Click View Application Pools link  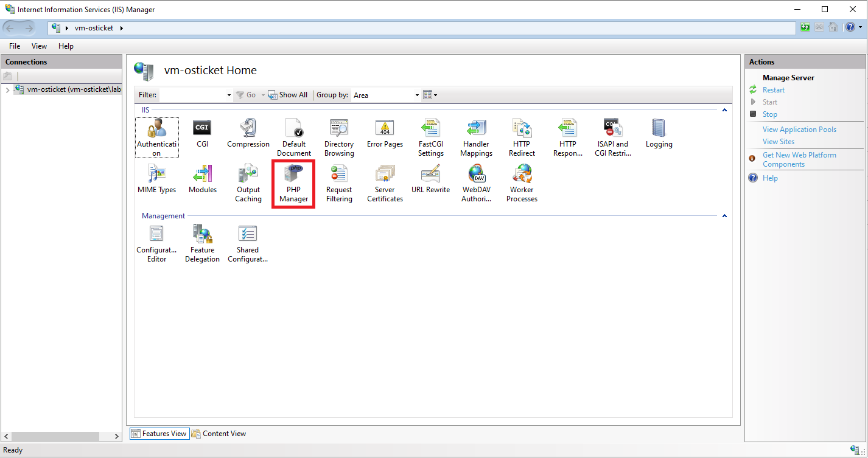[799, 130]
